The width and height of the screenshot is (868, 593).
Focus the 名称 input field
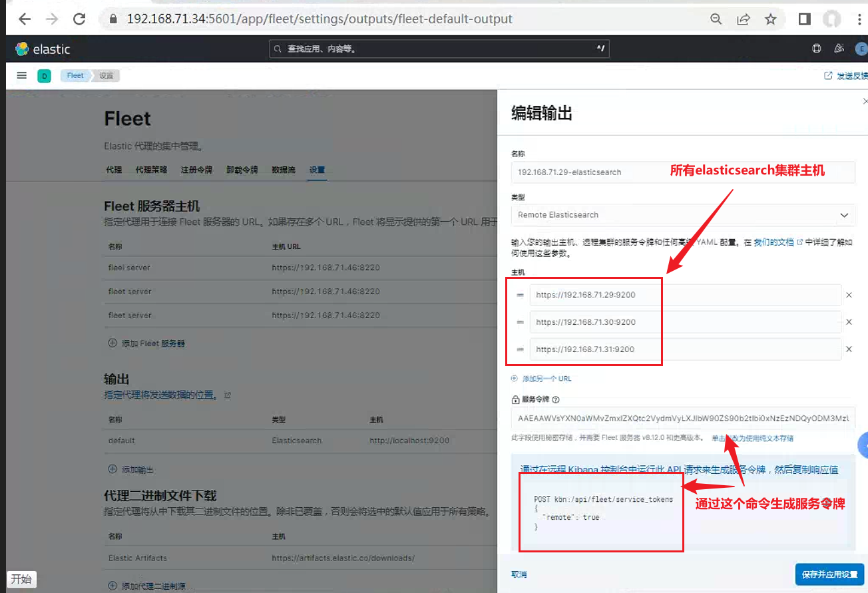tap(683, 172)
